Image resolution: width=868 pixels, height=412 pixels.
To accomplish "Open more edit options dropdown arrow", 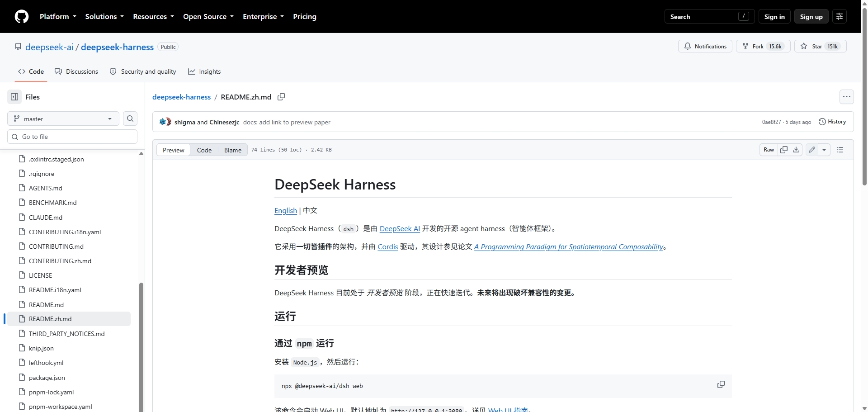I will click(824, 150).
